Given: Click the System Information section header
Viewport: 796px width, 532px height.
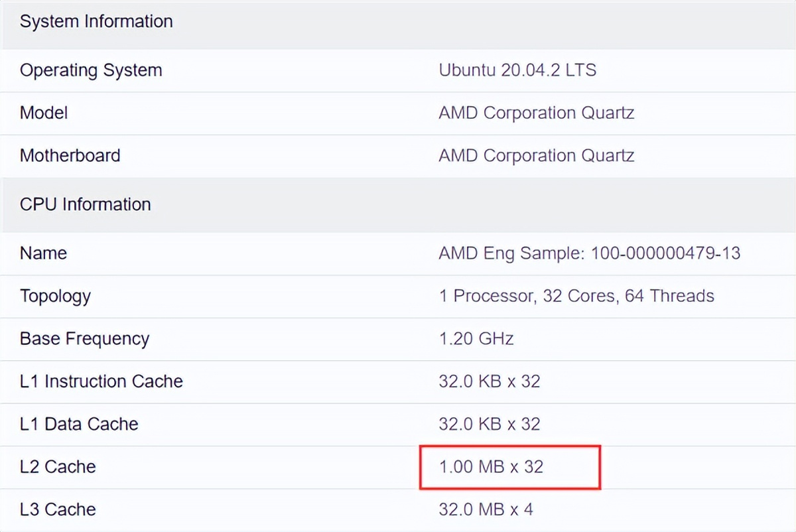Looking at the screenshot, I should (x=96, y=21).
